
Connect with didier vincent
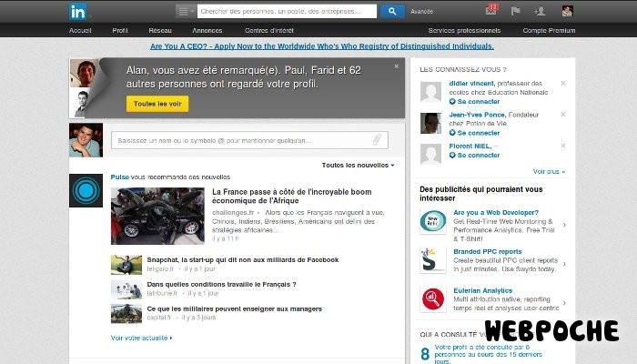474,102
